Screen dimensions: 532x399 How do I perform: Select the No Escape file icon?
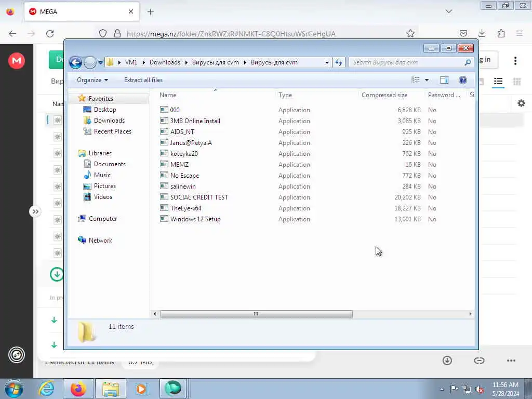pyautogui.click(x=164, y=175)
